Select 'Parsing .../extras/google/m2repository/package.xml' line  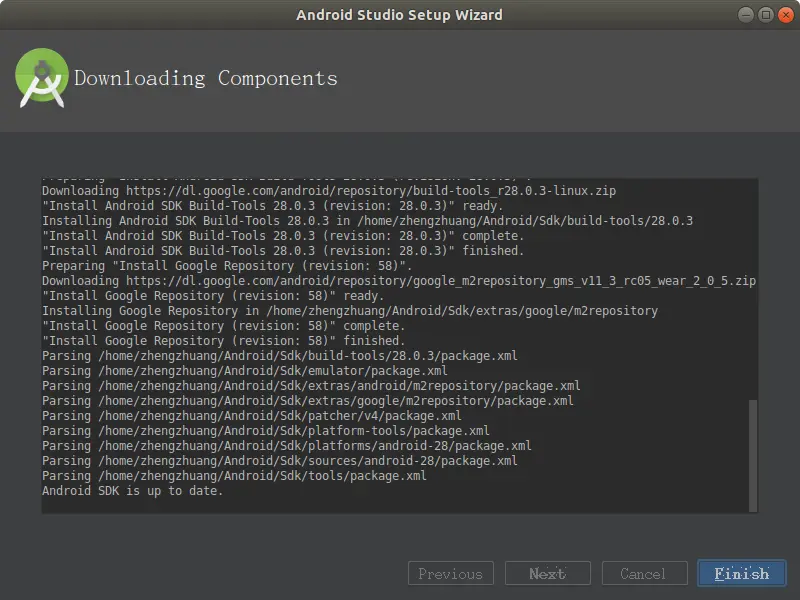coord(308,401)
